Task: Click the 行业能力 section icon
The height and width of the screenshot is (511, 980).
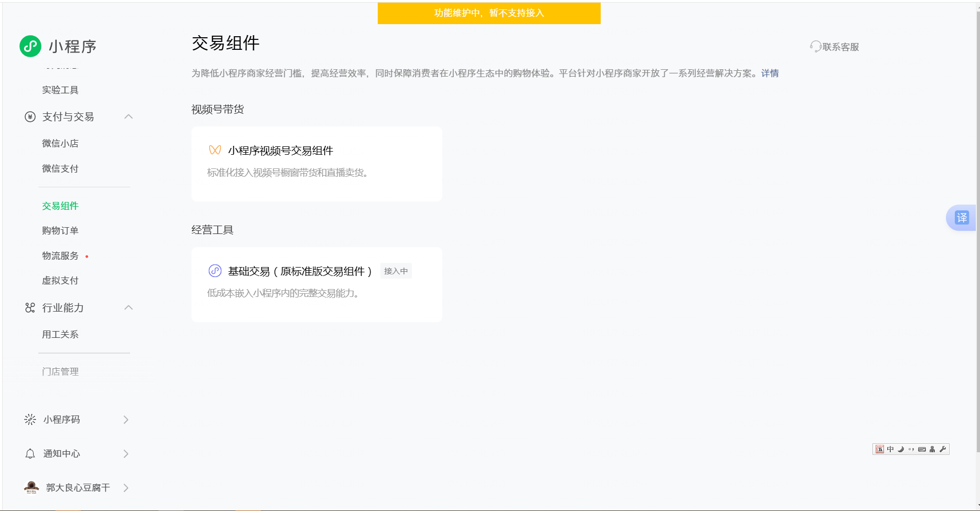Action: (30, 307)
